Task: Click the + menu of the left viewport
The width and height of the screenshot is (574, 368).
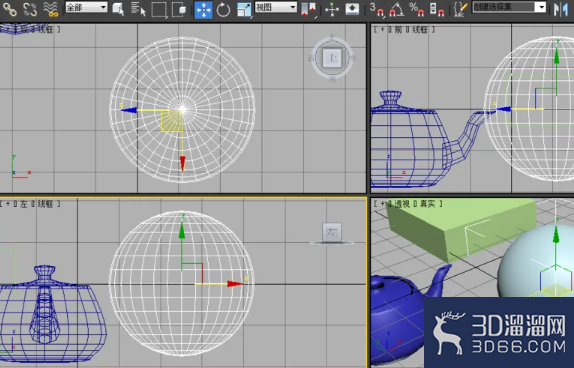Action: pyautogui.click(x=8, y=204)
